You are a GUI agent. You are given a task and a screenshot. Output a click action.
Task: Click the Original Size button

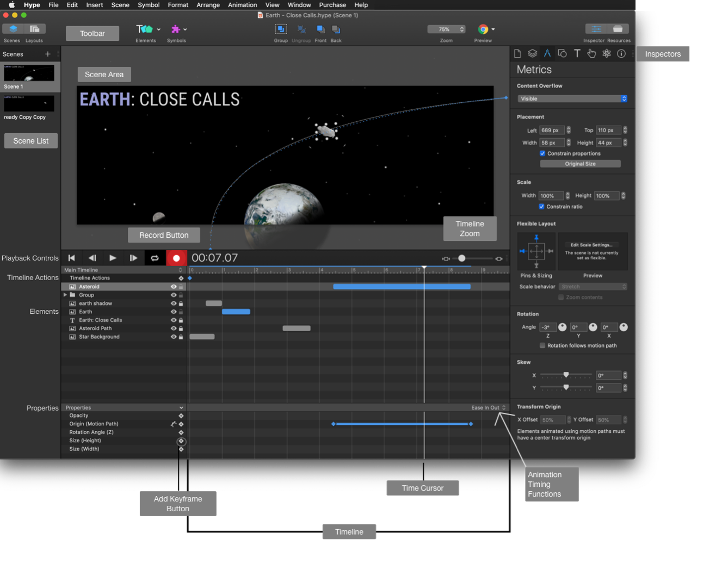pyautogui.click(x=580, y=164)
